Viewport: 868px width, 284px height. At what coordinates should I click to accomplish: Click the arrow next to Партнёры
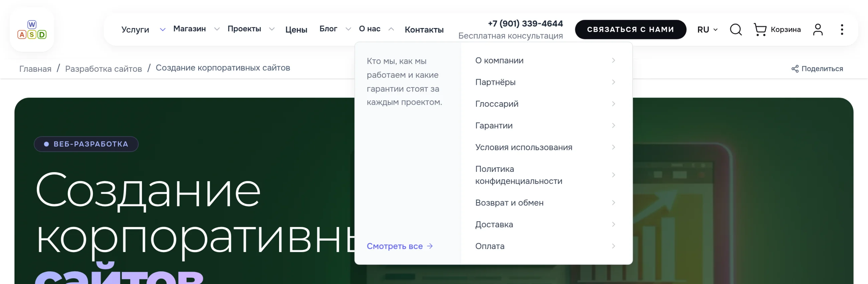(x=613, y=82)
